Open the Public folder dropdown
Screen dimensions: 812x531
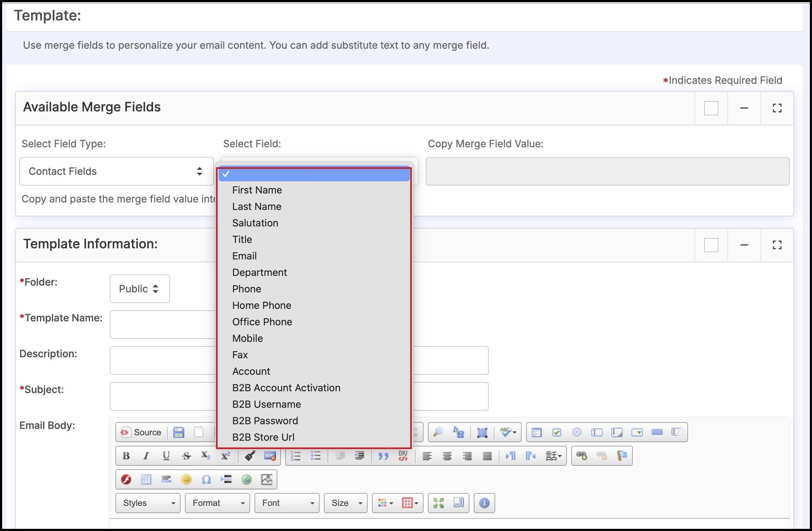[139, 289]
